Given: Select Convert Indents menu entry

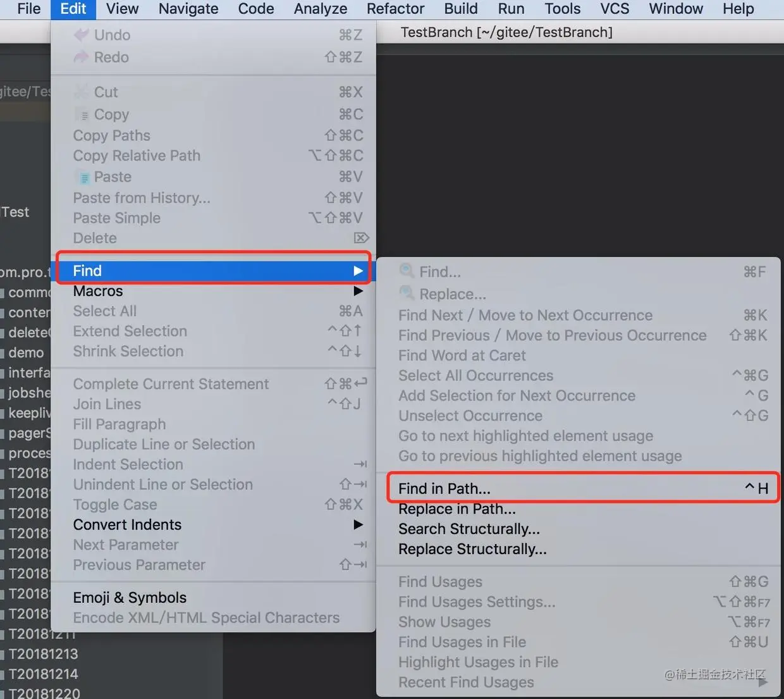Looking at the screenshot, I should pyautogui.click(x=213, y=524).
